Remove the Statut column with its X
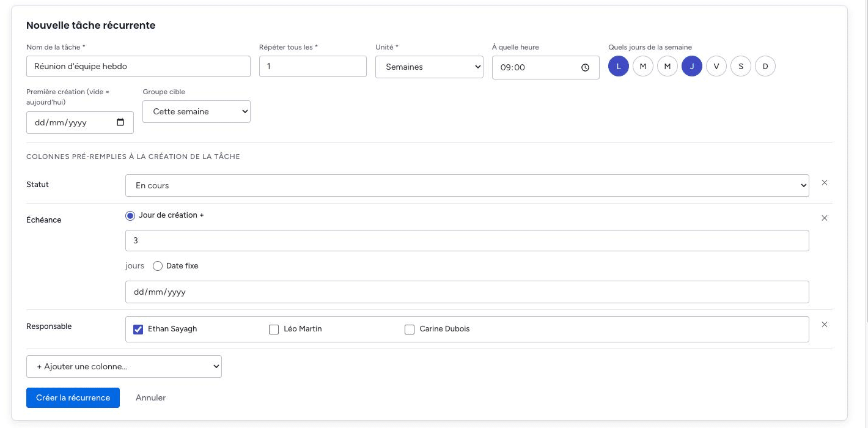Image resolution: width=868 pixels, height=428 pixels. point(824,183)
